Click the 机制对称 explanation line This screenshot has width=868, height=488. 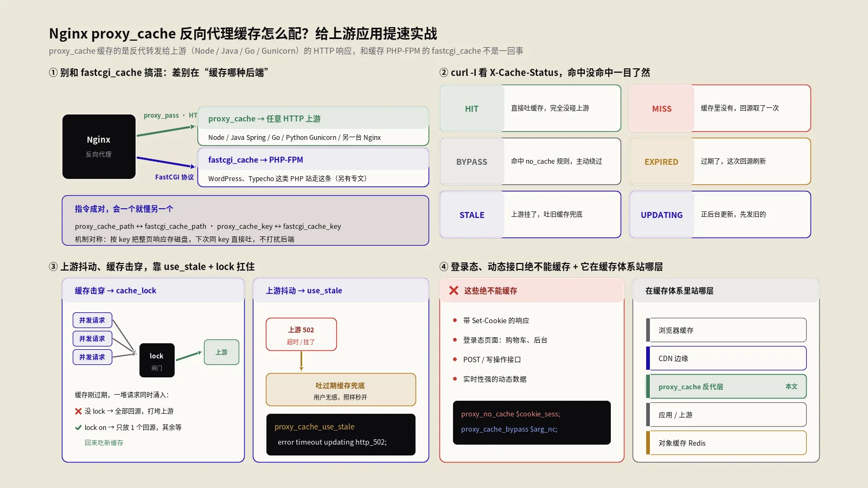point(184,239)
